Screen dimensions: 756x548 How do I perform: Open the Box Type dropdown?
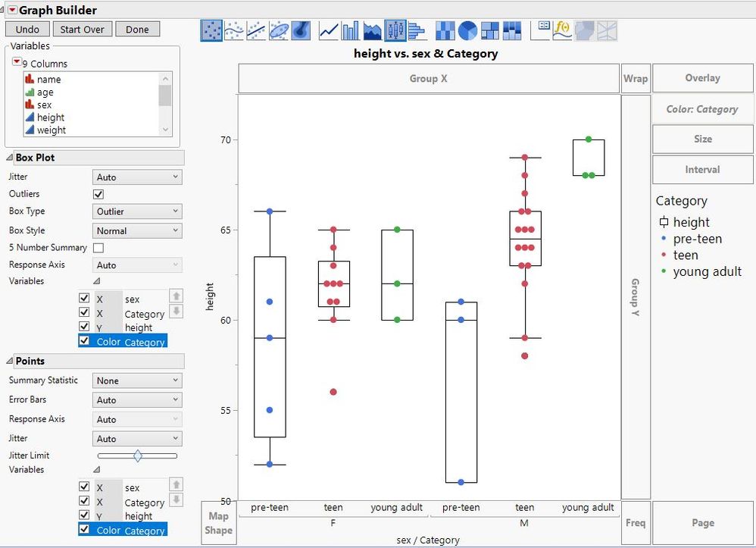(x=137, y=211)
